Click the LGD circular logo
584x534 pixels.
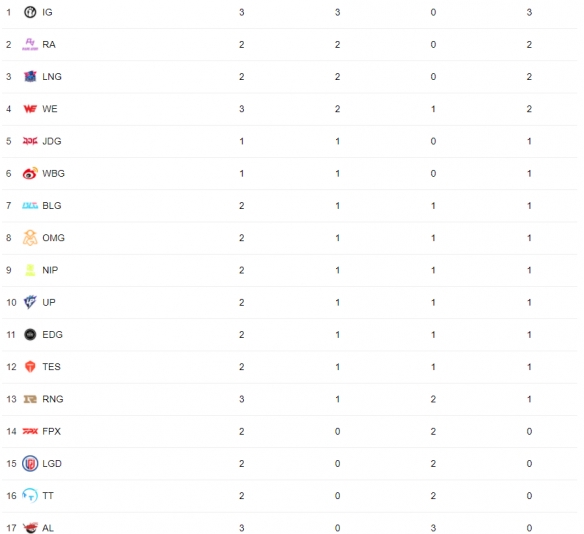coord(30,464)
